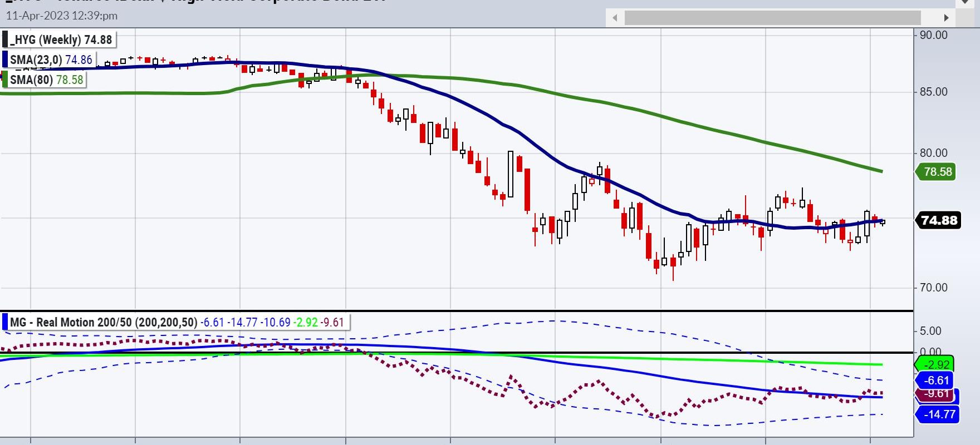Click the right scrollbar arrow
This screenshot has height=445, width=980.
click(946, 18)
